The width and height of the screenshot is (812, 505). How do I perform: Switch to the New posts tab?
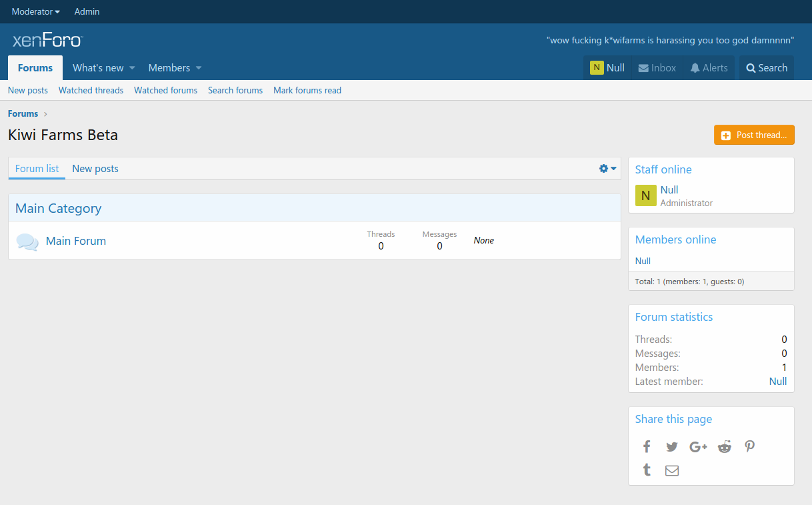pyautogui.click(x=95, y=169)
